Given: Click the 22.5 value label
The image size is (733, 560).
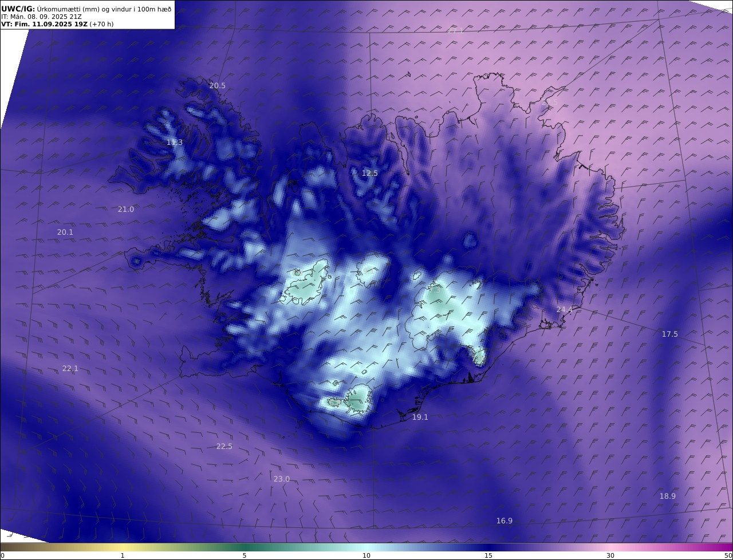Looking at the screenshot, I should pos(224,446).
